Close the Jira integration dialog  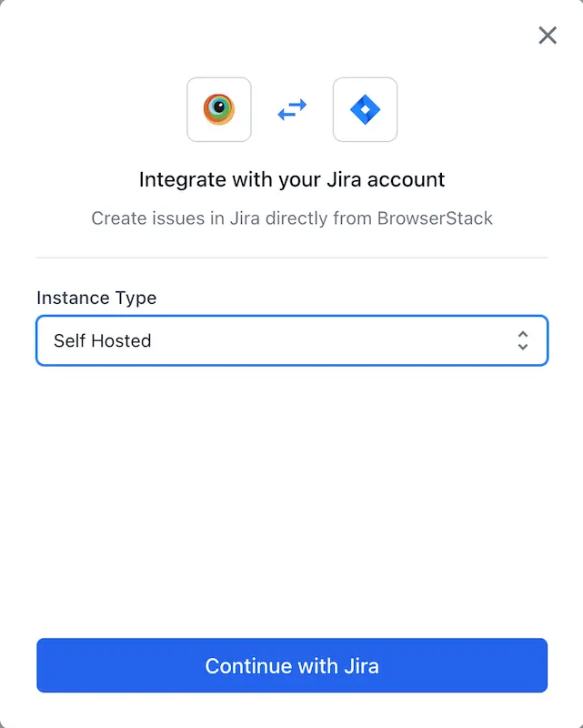click(x=548, y=35)
